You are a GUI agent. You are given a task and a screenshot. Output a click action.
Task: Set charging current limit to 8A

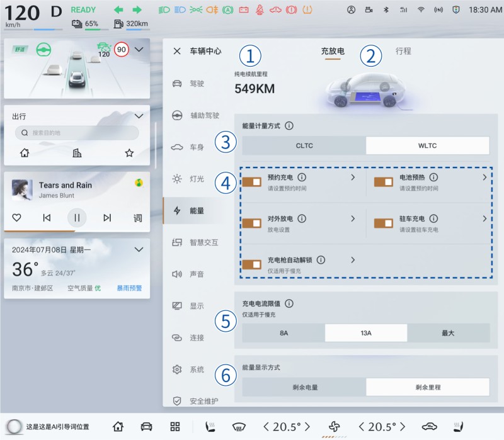click(283, 333)
